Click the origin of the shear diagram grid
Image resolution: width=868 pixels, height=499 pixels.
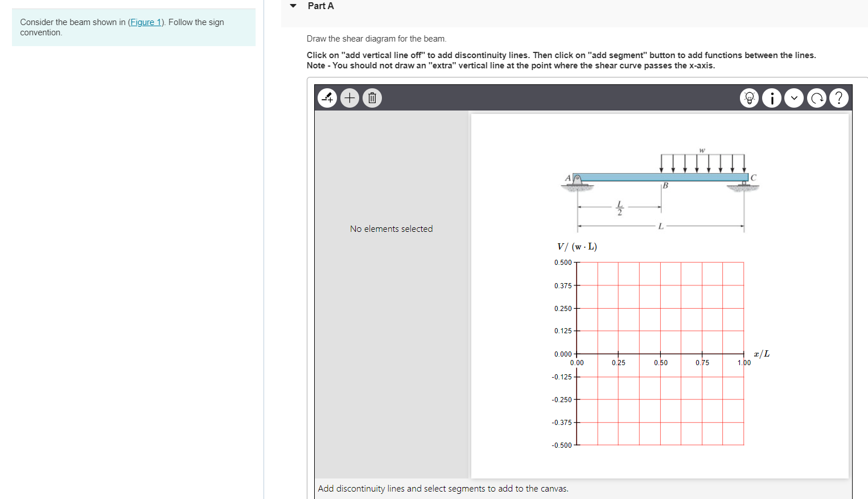click(577, 354)
